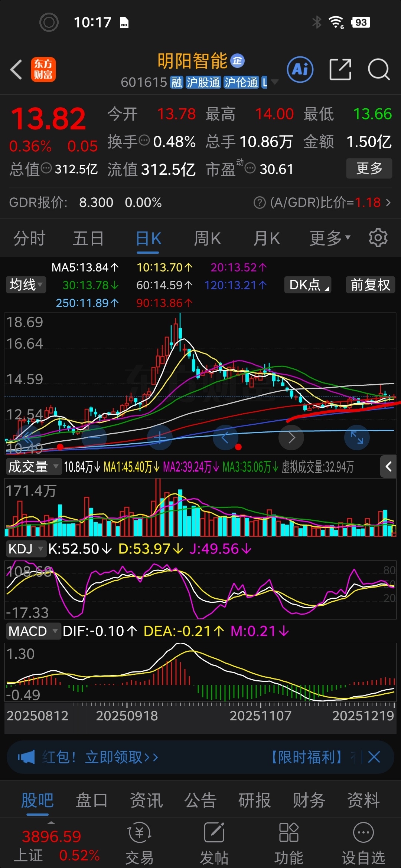Viewport: 401px width, 868px height.
Task: Tap the 20251107 date on timeline
Action: (261, 716)
